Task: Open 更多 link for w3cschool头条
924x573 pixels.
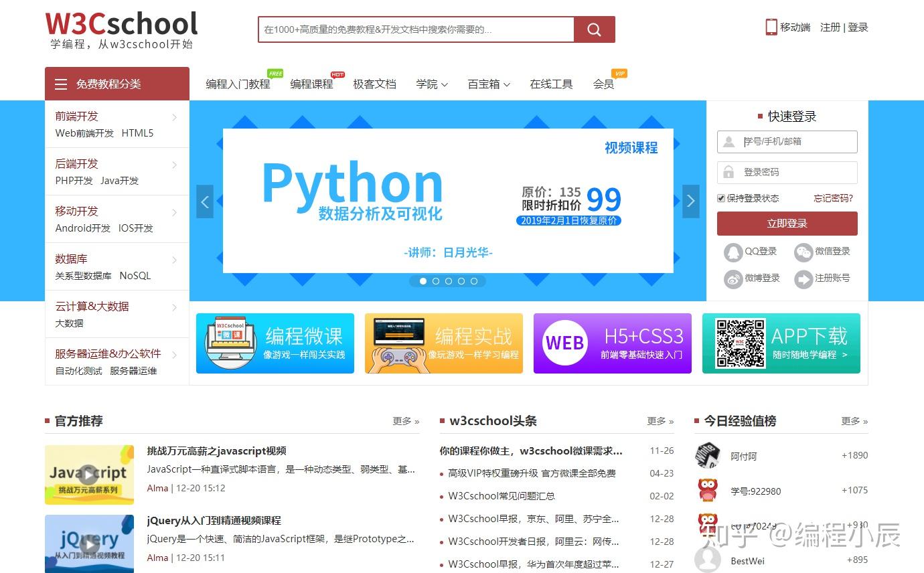Action: pyautogui.click(x=660, y=421)
